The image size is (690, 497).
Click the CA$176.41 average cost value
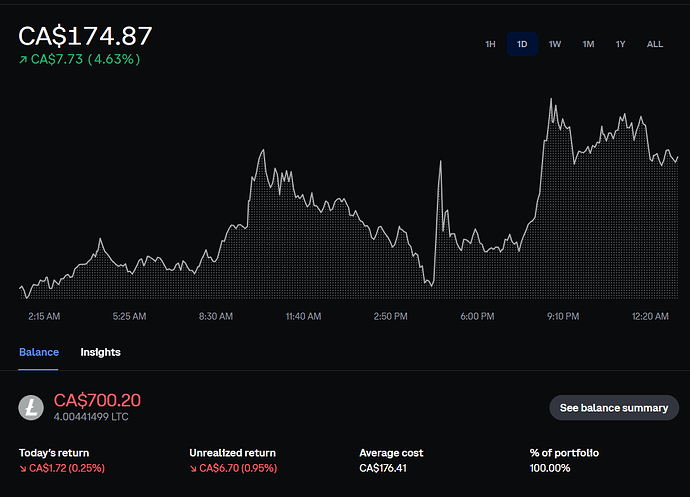(383, 468)
